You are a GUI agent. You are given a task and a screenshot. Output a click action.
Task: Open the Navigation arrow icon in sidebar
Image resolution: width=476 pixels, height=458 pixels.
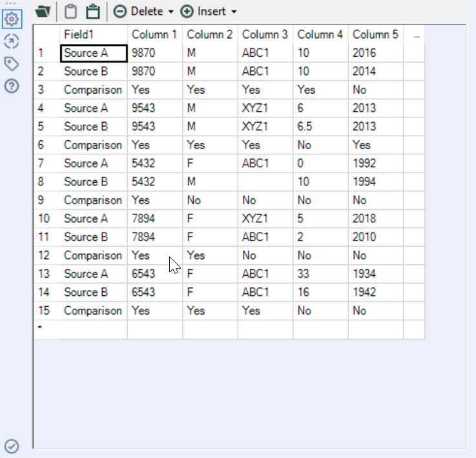(12, 41)
